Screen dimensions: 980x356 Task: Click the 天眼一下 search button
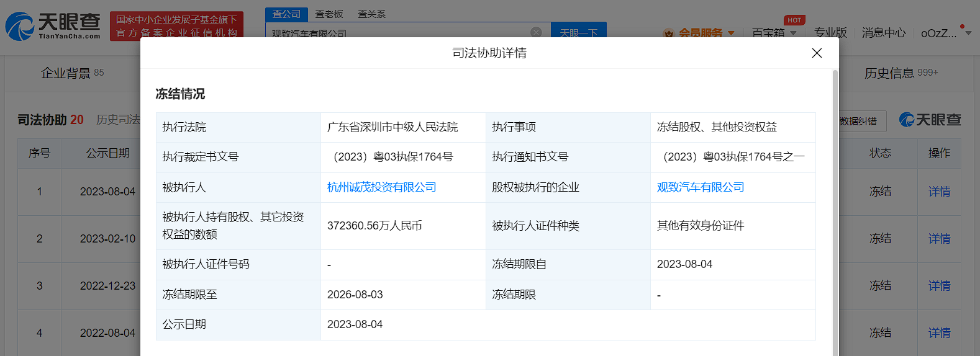[579, 32]
